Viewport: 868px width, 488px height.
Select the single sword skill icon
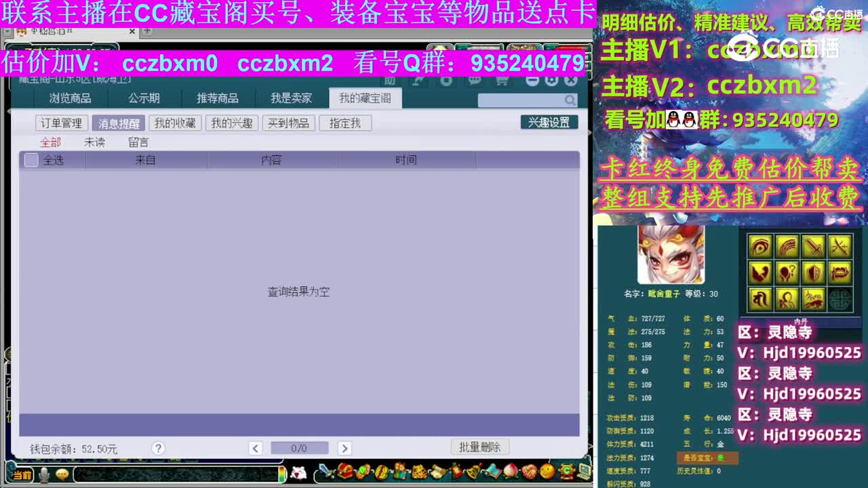[x=814, y=247]
